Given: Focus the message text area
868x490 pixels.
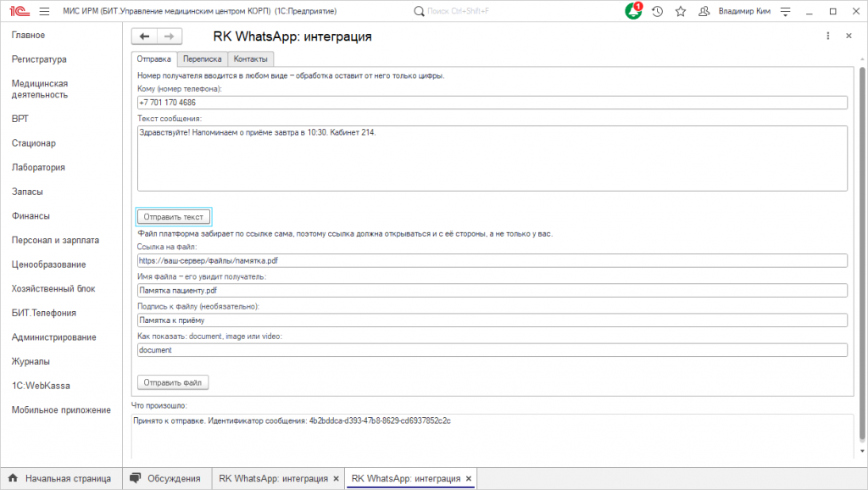Looking at the screenshot, I should pyautogui.click(x=492, y=159).
